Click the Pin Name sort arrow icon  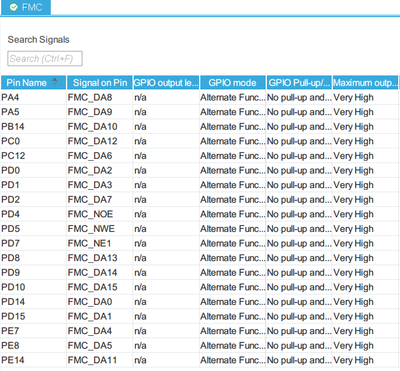[x=55, y=82]
